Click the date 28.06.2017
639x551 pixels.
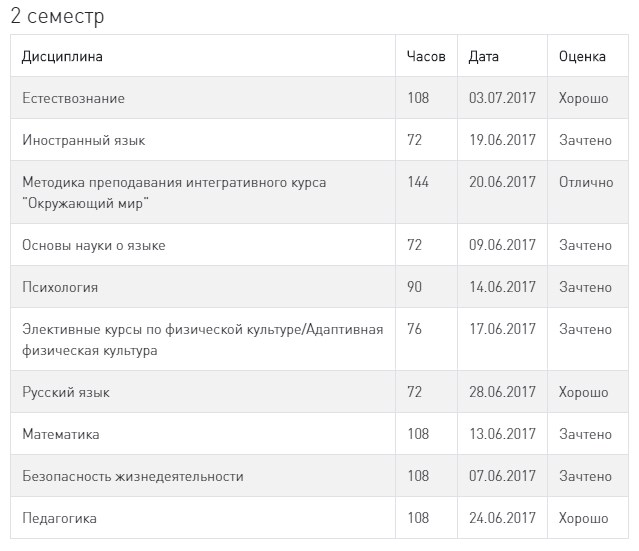502,392
